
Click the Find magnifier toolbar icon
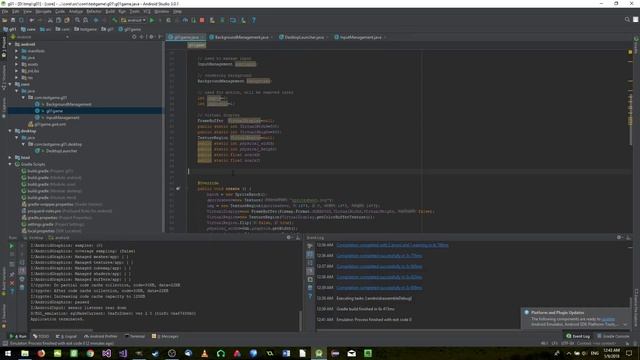[77, 20]
